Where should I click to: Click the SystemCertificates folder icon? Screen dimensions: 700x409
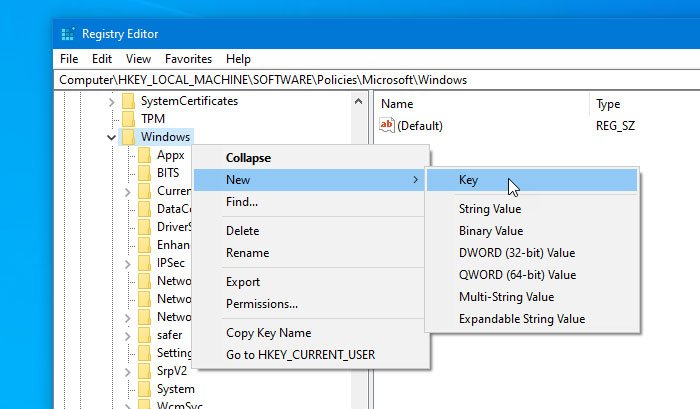[129, 101]
